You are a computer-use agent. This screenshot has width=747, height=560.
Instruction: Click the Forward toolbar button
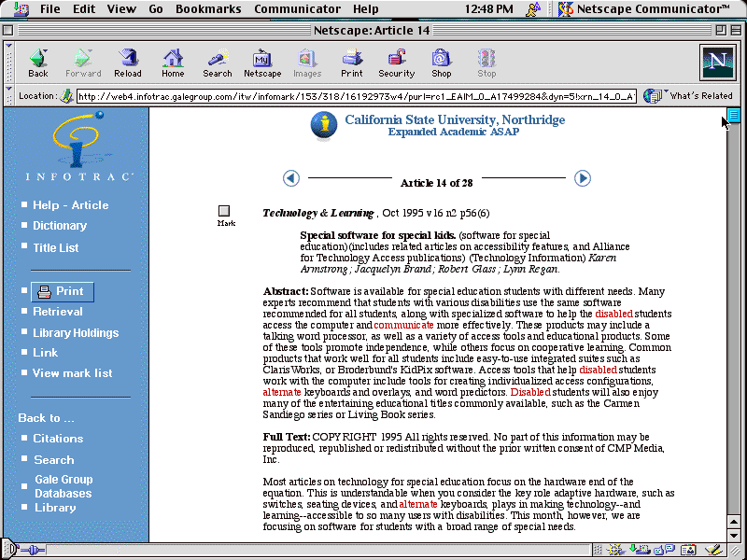pos(83,63)
